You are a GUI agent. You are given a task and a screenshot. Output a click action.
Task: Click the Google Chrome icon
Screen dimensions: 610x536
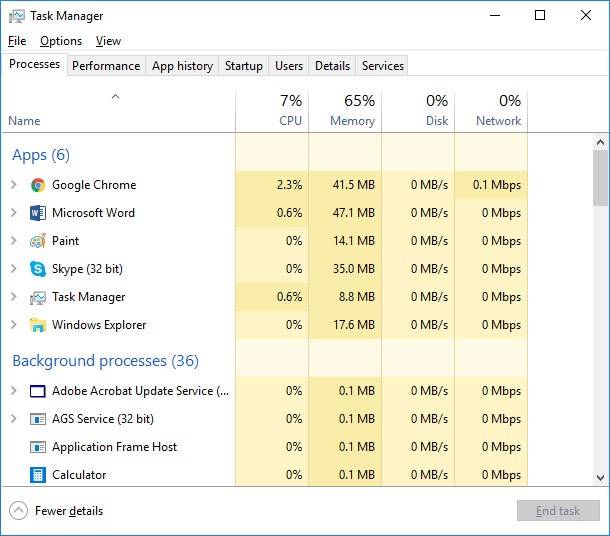point(38,185)
